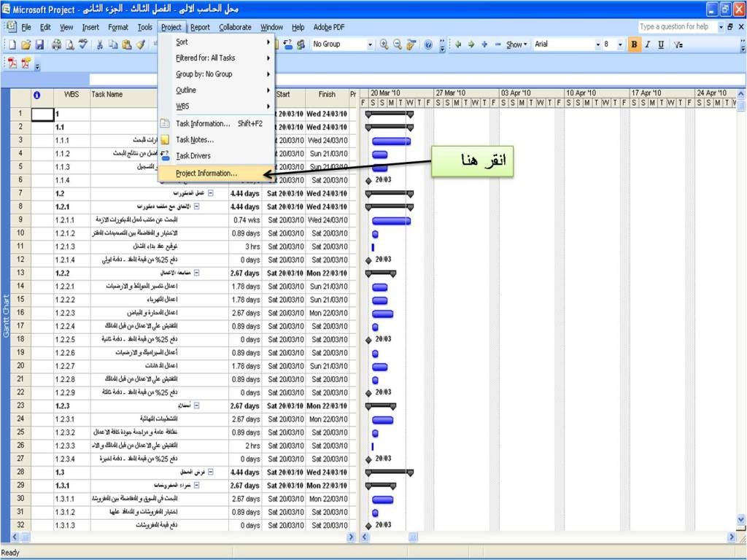Click the Print toolbar icon

57,44
